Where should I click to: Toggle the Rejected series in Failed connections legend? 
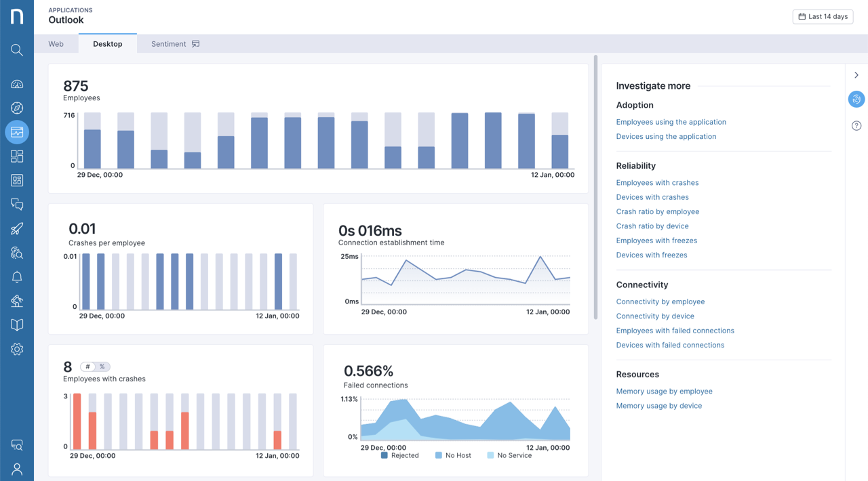(401, 455)
